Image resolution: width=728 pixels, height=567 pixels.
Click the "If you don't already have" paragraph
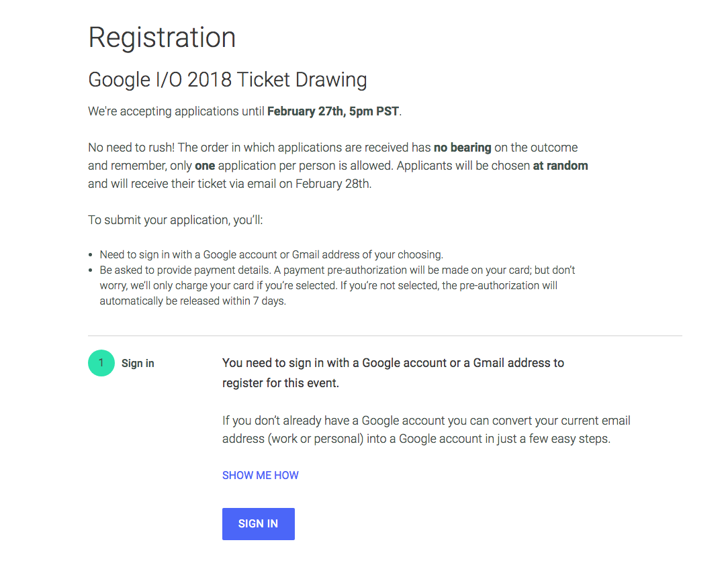pyautogui.click(x=426, y=430)
